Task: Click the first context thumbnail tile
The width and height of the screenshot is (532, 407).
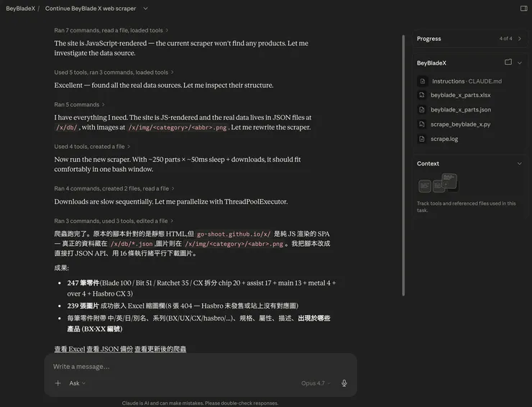Action: 424,186
